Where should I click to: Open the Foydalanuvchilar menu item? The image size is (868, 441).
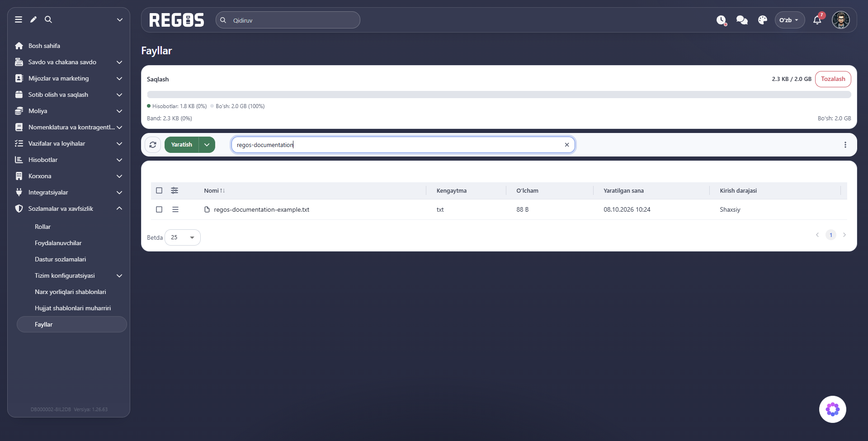pyautogui.click(x=58, y=243)
